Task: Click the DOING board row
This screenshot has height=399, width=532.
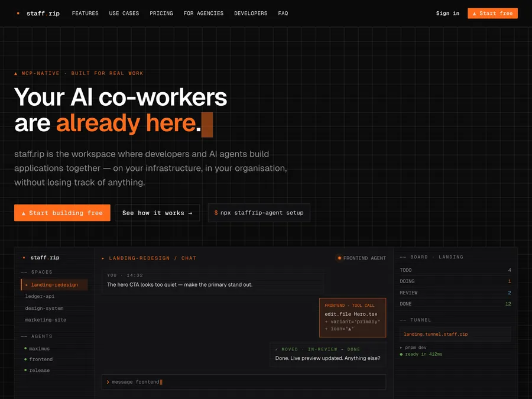Action: [455, 281]
